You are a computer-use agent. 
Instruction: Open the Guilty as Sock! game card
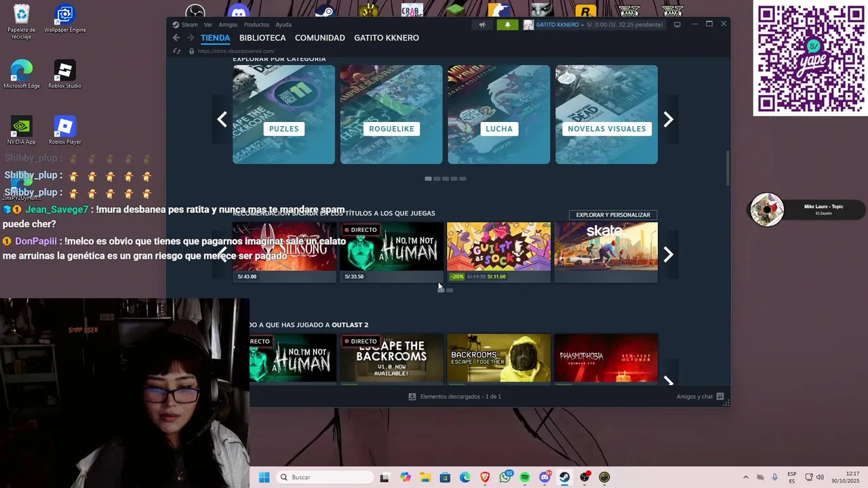coord(498,252)
